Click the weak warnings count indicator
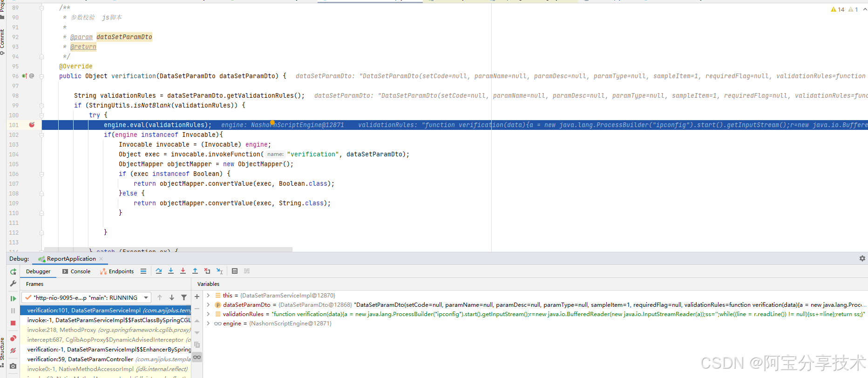868x378 pixels. [853, 9]
